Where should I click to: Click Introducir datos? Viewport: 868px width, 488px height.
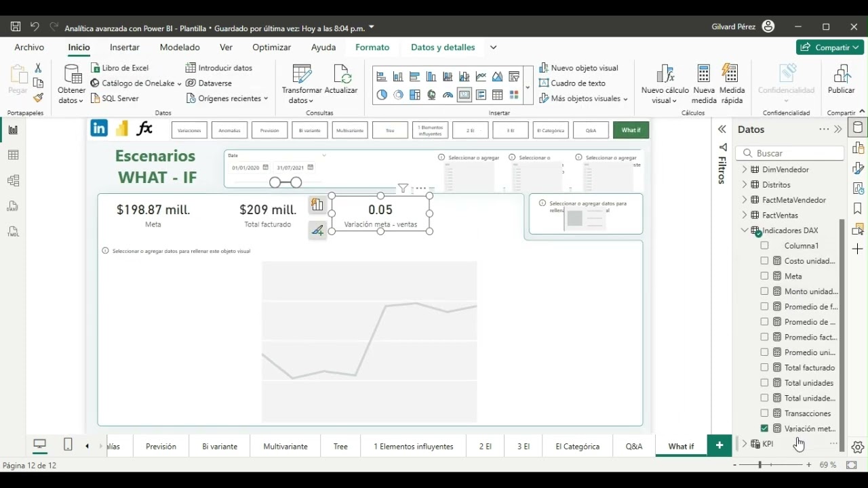[219, 68]
